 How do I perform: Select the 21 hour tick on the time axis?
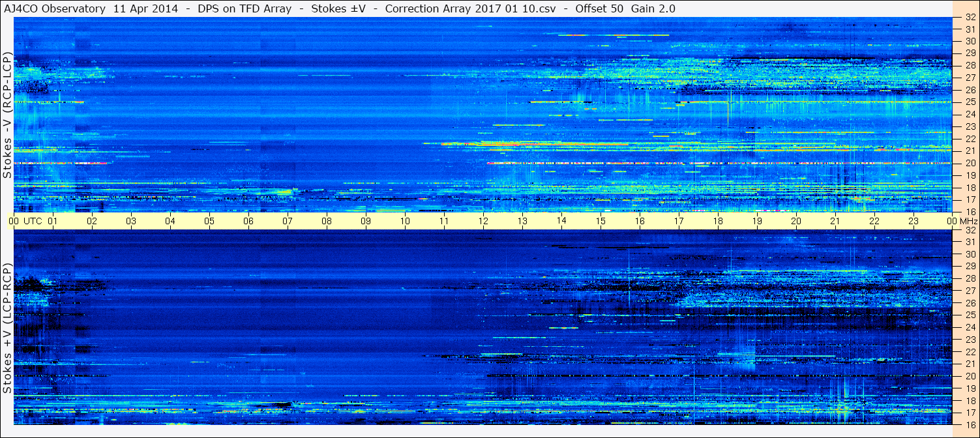(x=835, y=221)
